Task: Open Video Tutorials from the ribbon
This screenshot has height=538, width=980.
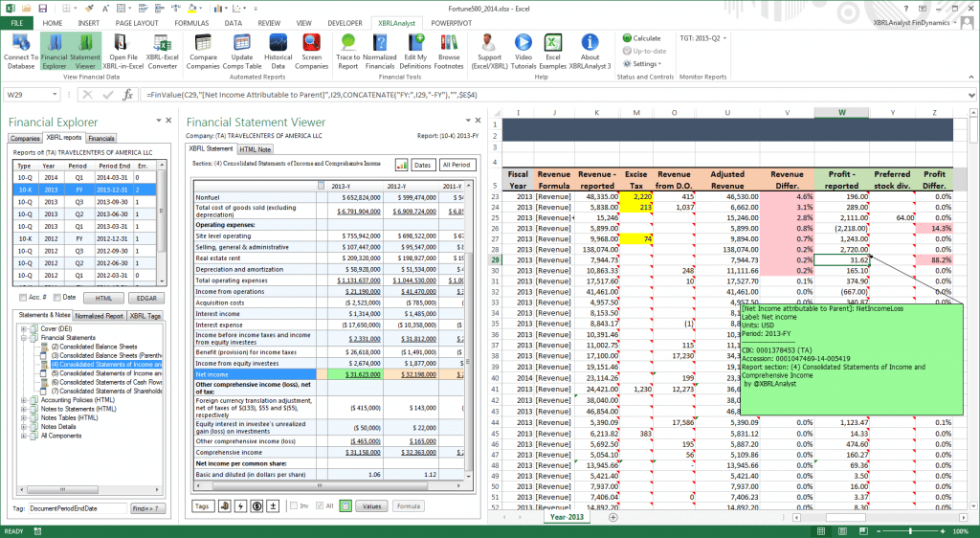Action: click(x=523, y=52)
